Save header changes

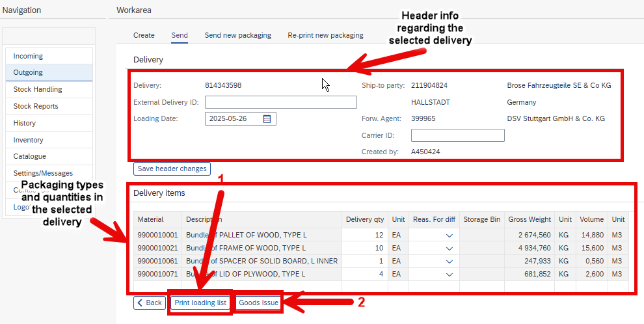click(172, 169)
